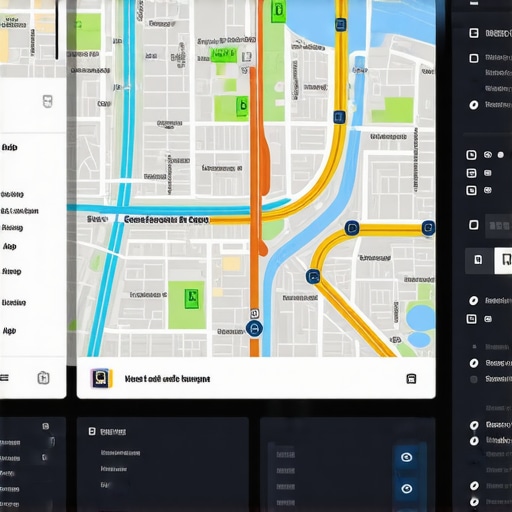Toggle the upper eye icon in the bottom-right dark panel
The height and width of the screenshot is (512, 512).
tap(406, 457)
